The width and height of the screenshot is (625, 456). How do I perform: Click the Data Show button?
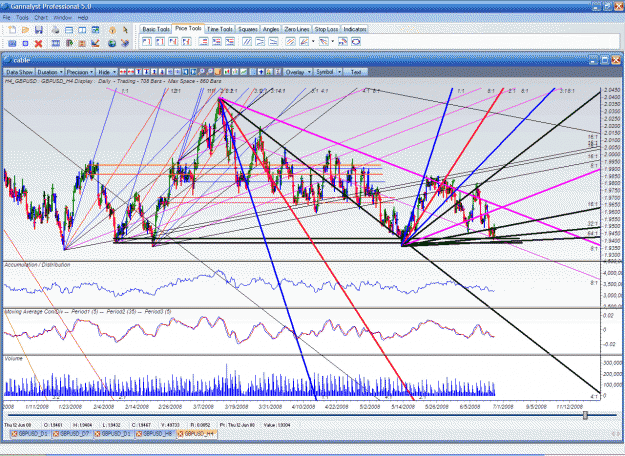pos(19,72)
